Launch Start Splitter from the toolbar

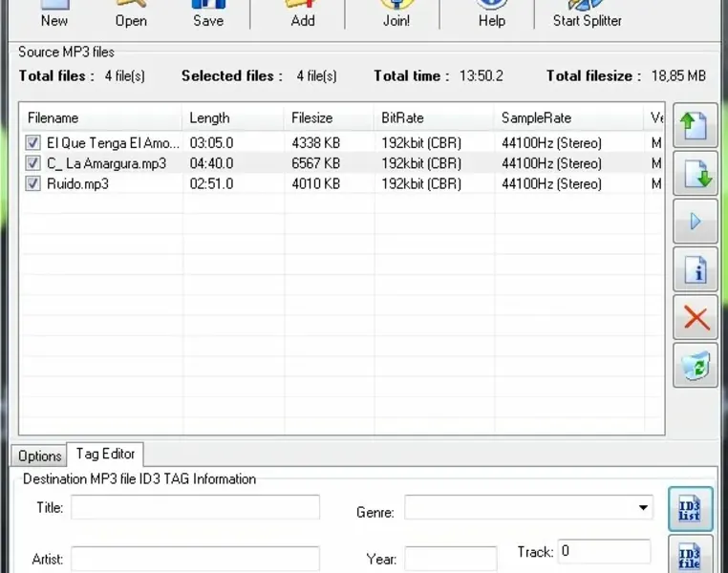[x=588, y=14]
